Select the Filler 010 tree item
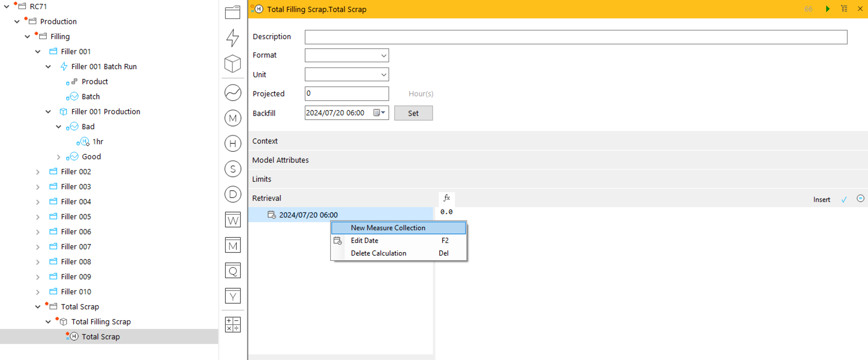This screenshot has height=360, width=868. tap(76, 292)
